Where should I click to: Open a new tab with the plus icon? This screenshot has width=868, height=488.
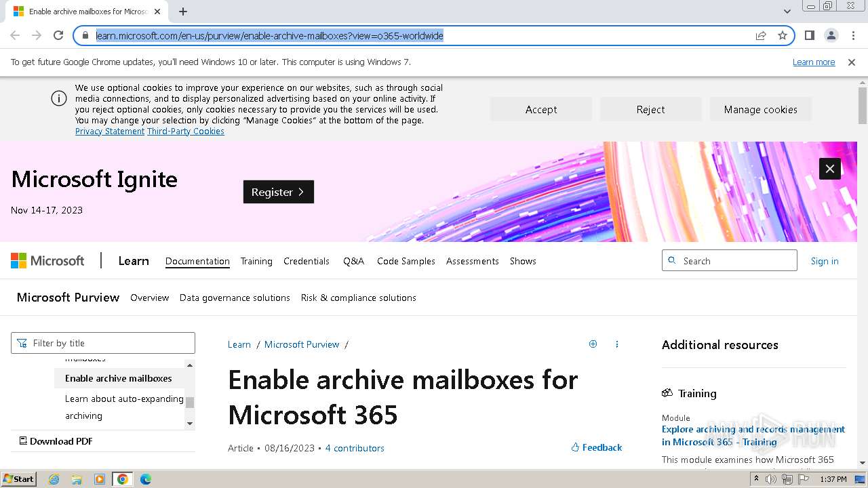[x=183, y=12]
